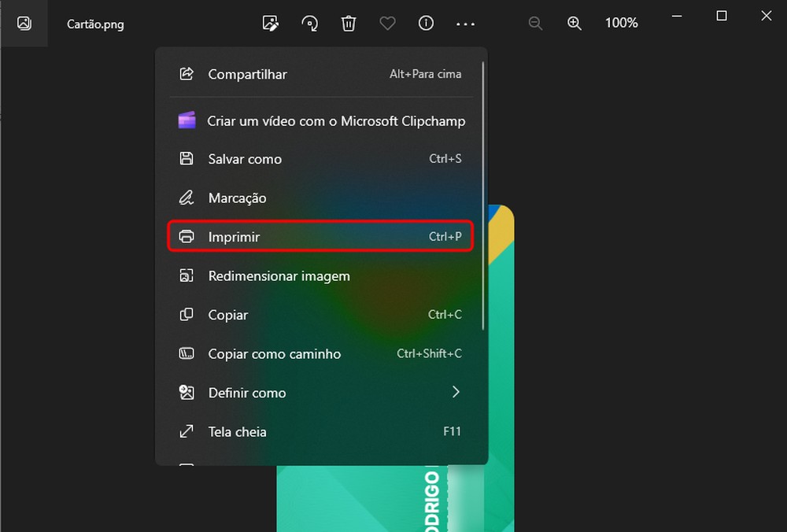Copy the file path with Copiar como caminho
The image size is (787, 532).
coord(274,354)
